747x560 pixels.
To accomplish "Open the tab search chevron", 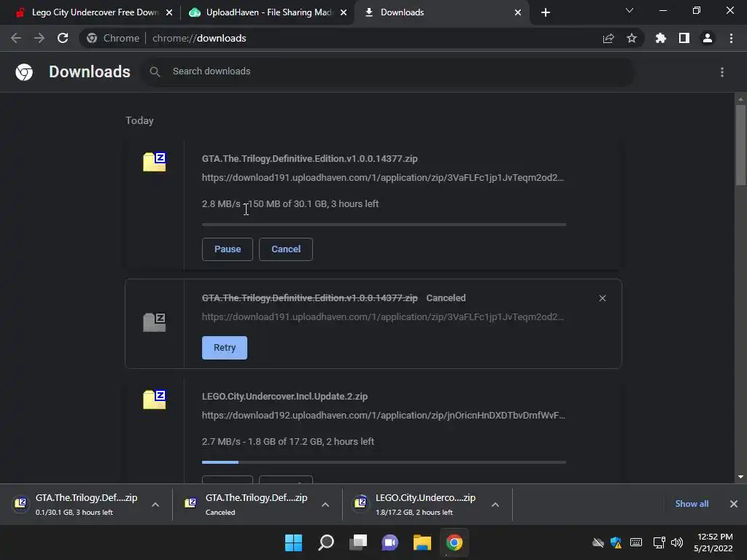I will pyautogui.click(x=630, y=10).
